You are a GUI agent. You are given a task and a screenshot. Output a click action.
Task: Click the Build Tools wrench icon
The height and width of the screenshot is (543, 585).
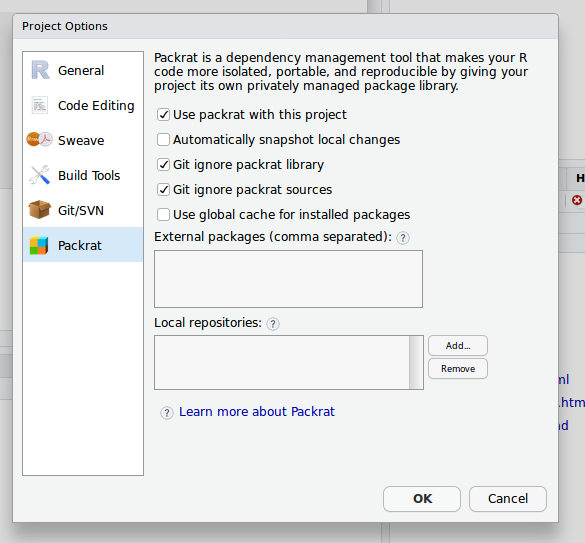click(40, 175)
